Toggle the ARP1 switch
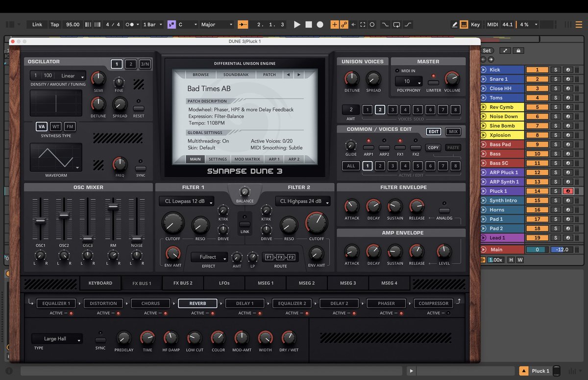Viewport: 588px width, 380px height. (x=368, y=147)
